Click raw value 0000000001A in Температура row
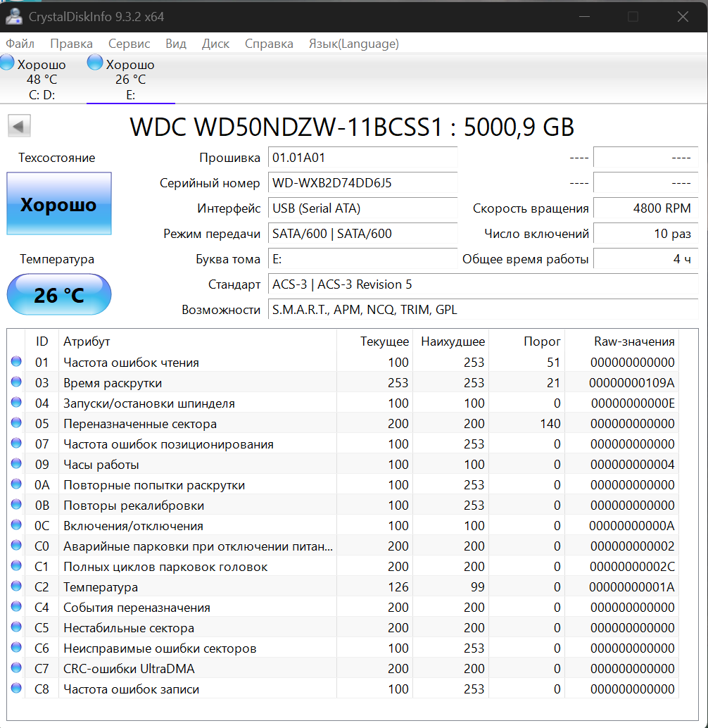This screenshot has height=728, width=708. tap(632, 587)
